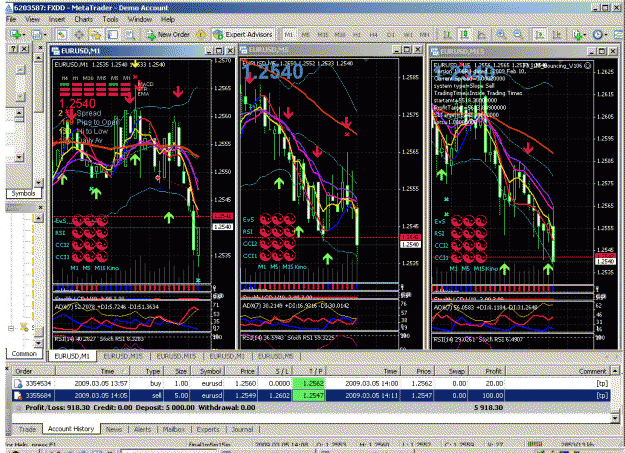Open the New Chart dropdown arrow
Screen dimensions: 625x453
[x=24, y=35]
